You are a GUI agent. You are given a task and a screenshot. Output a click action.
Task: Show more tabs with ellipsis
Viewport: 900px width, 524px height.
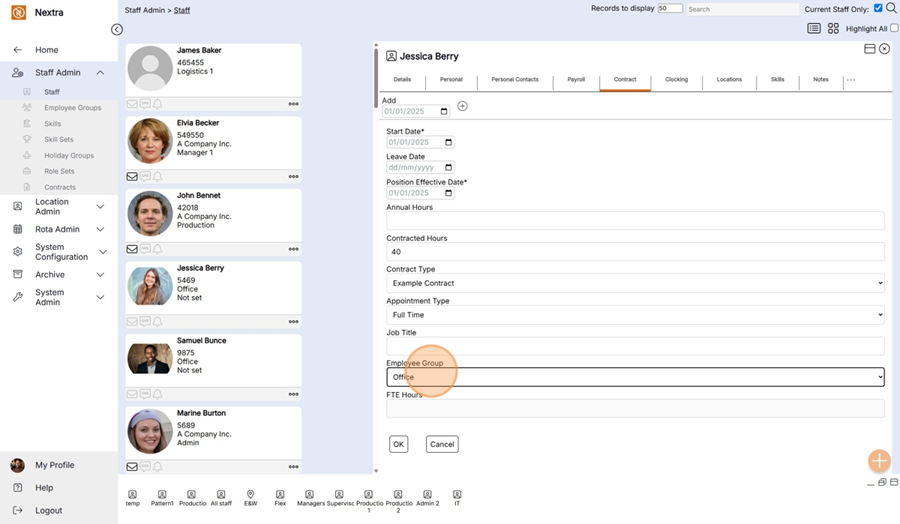851,80
